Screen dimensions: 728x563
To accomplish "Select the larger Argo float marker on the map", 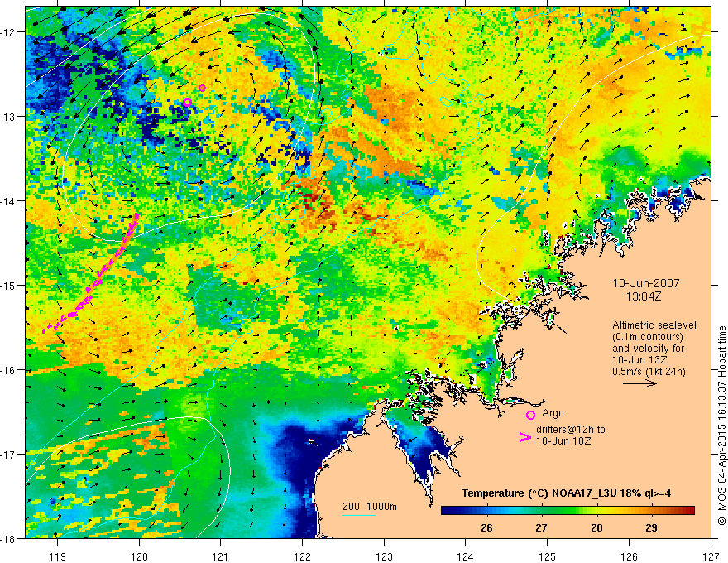I will 187,102.
